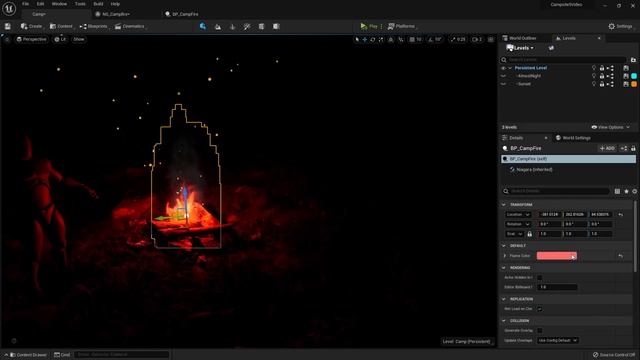Check the Actor Hidden In Game checkbox
The height and width of the screenshot is (360, 640).
(540, 278)
